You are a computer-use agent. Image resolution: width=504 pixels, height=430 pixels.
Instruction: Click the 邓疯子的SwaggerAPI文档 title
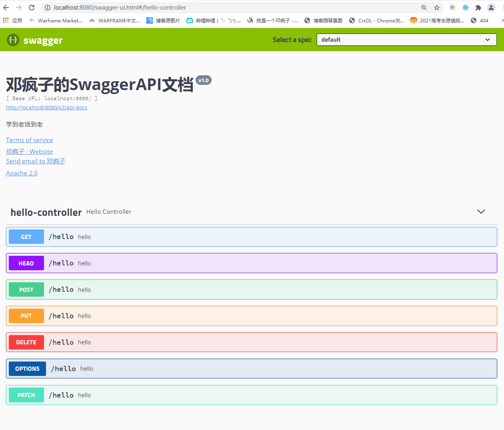(x=100, y=84)
